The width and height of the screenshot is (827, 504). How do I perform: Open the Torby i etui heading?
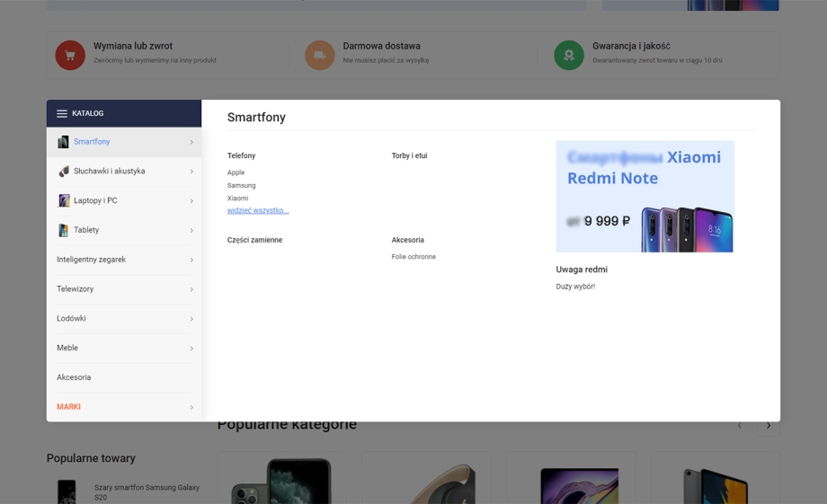tap(409, 155)
